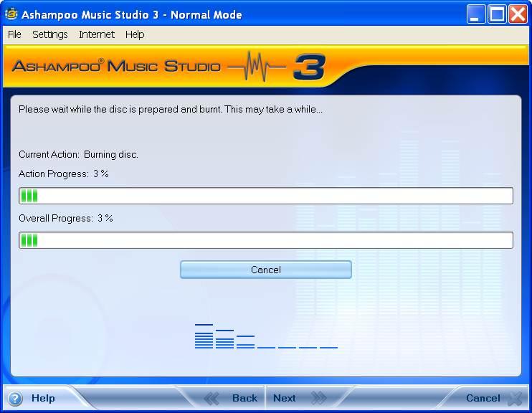Viewport: 532px width, 413px height.
Task: Click the Help label in bottom bar
Action: [x=43, y=399]
